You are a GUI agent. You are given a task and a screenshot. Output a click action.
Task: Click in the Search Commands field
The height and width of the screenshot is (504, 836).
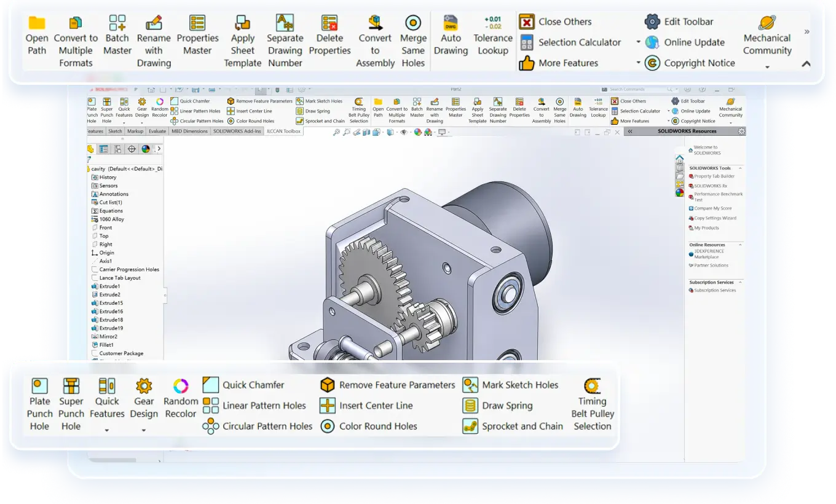click(639, 89)
